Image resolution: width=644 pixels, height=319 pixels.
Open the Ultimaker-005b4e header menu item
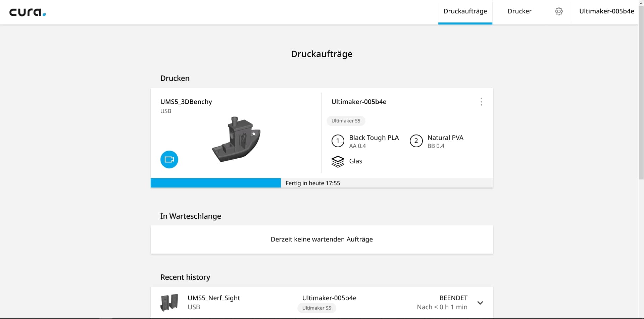(x=606, y=11)
